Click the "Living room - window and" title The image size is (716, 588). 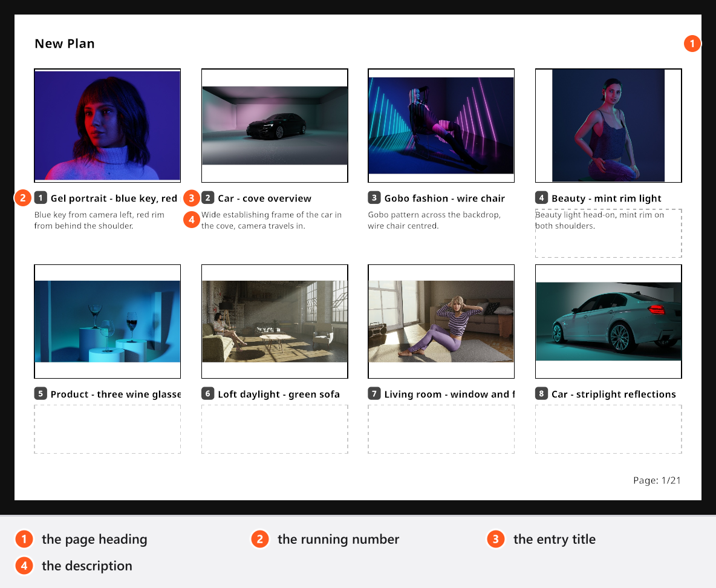click(x=449, y=394)
